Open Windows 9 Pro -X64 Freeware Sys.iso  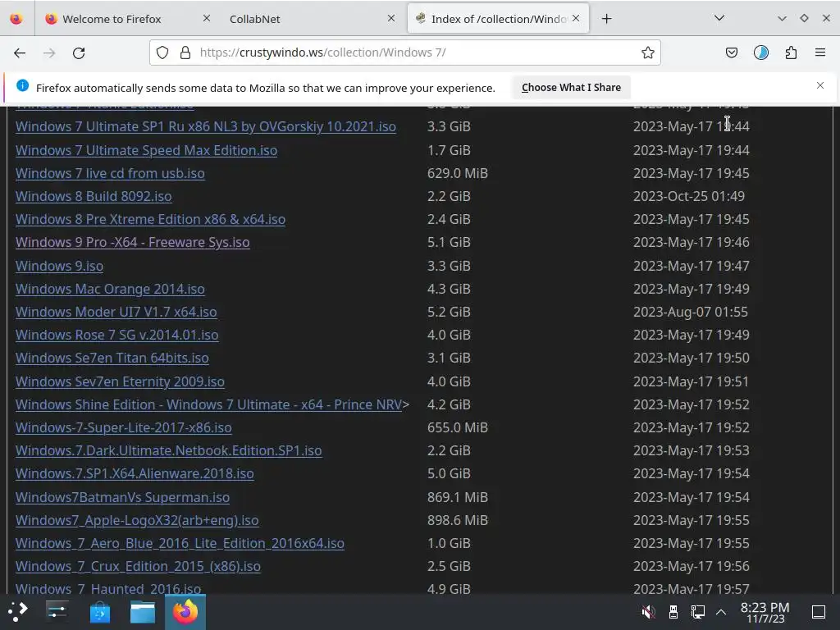point(132,242)
